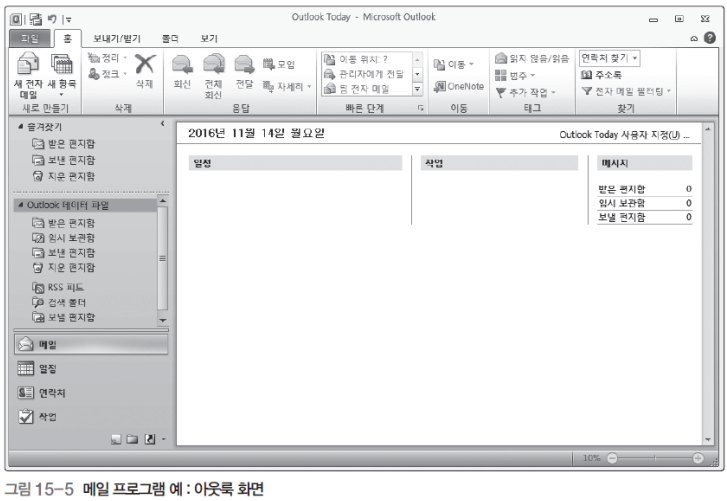Open quick steps dialog launcher
This screenshot has width=727, height=501.
click(420, 108)
